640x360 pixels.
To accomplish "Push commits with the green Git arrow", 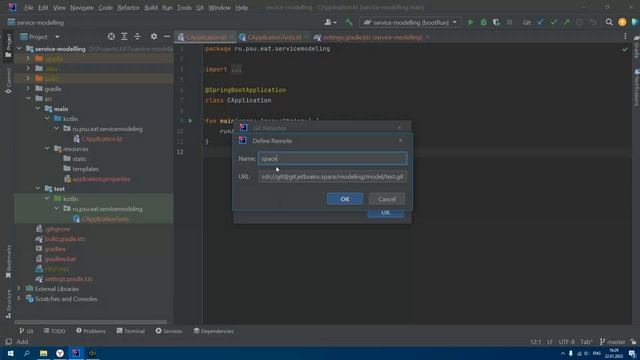I will (x=567, y=22).
